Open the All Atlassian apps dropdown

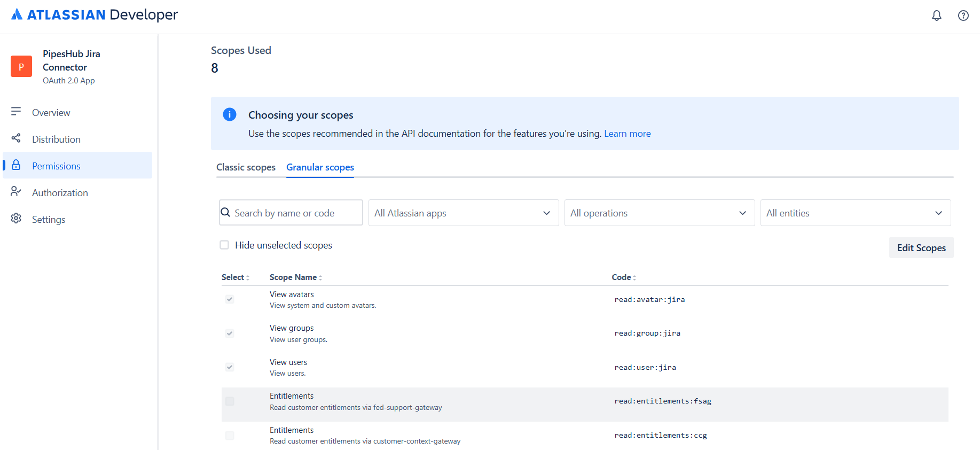click(464, 213)
